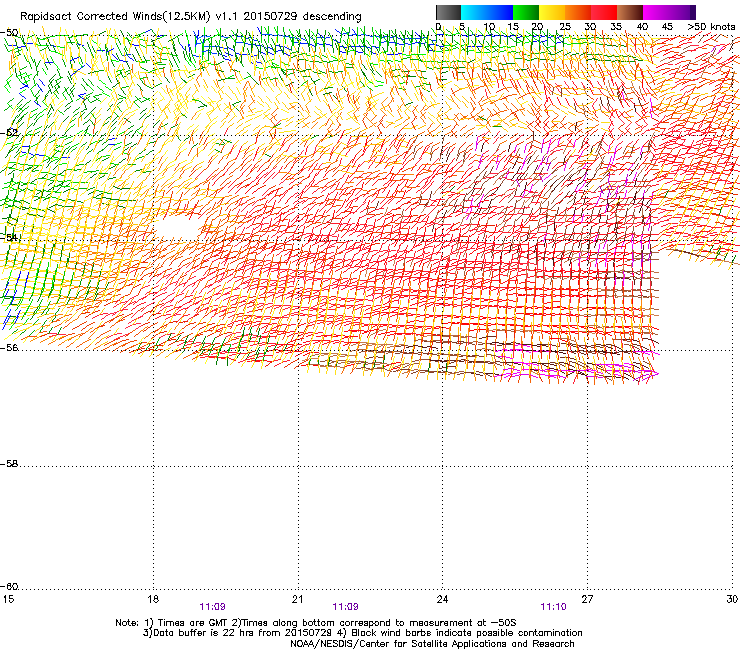Click the gray 0-5 knots legend color

448,12
